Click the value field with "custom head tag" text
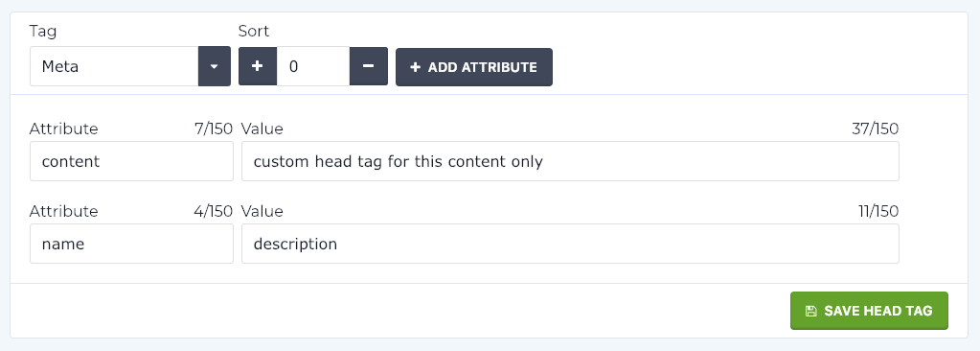Screen dimensions: 980x351 [570, 161]
